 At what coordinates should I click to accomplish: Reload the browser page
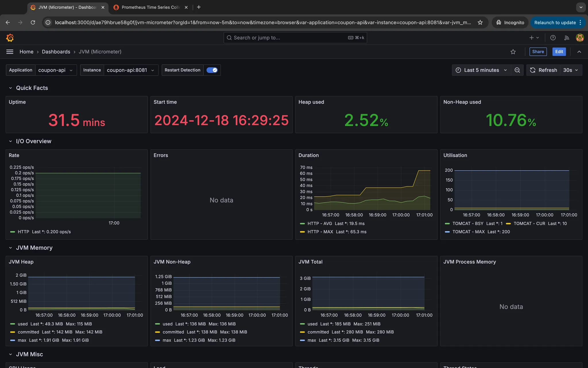(x=33, y=22)
